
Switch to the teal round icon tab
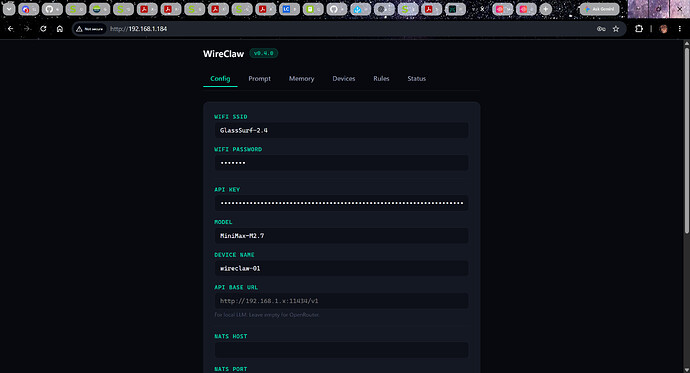(x=99, y=9)
